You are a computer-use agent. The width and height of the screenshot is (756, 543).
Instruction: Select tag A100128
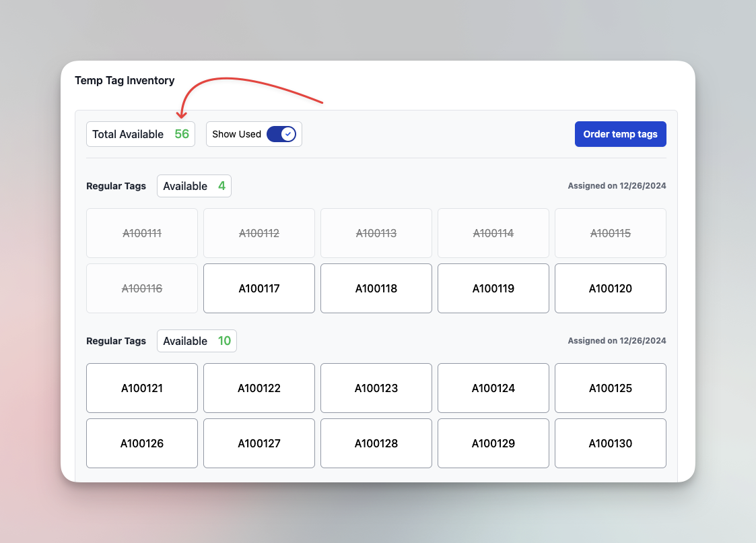[x=376, y=443]
